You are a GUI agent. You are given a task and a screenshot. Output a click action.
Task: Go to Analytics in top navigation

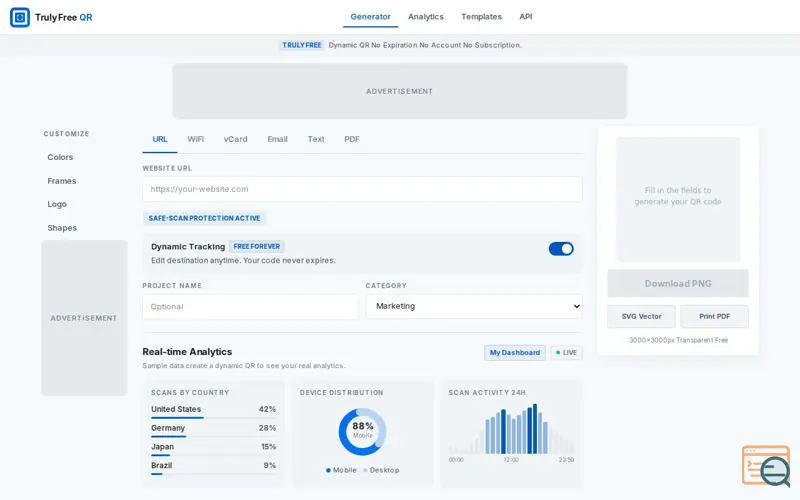426,17
